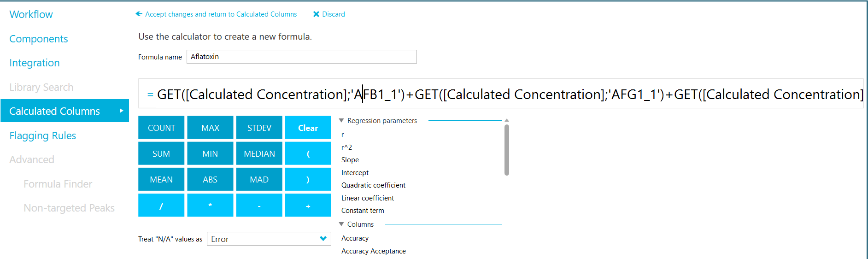The height and width of the screenshot is (259, 868).
Task: Open the Library Search page
Action: pos(41,87)
